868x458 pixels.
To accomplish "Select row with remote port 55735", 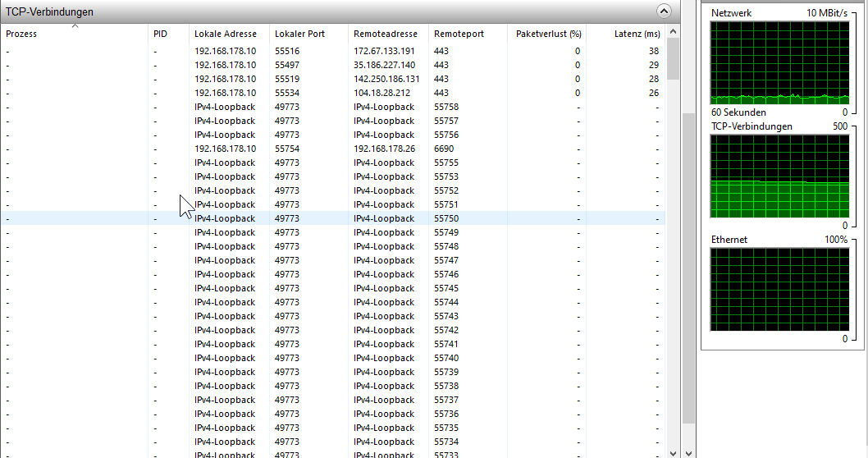I will pos(333,428).
